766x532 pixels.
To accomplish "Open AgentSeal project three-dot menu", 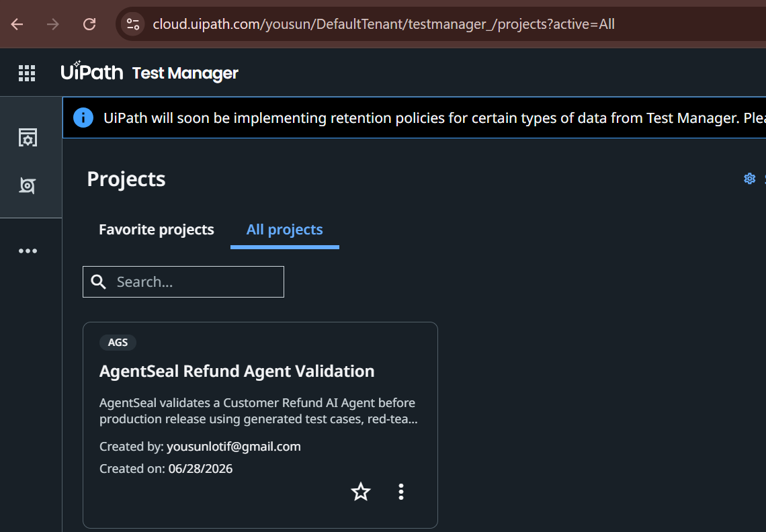I will tap(401, 492).
